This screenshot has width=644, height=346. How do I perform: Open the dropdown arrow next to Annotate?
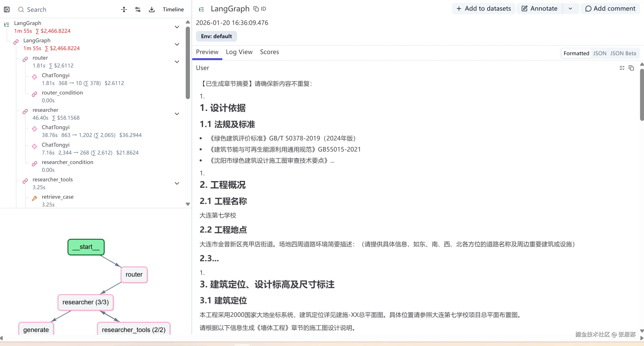(570, 9)
